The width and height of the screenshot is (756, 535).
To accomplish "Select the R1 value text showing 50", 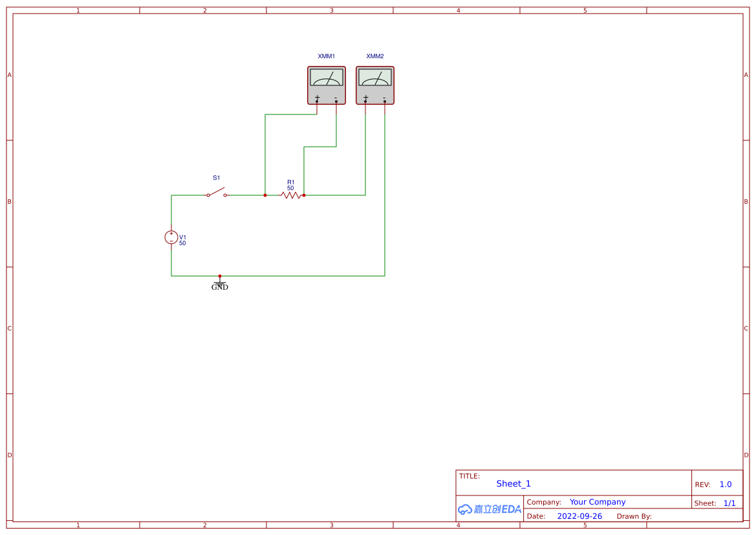I will tap(290, 188).
